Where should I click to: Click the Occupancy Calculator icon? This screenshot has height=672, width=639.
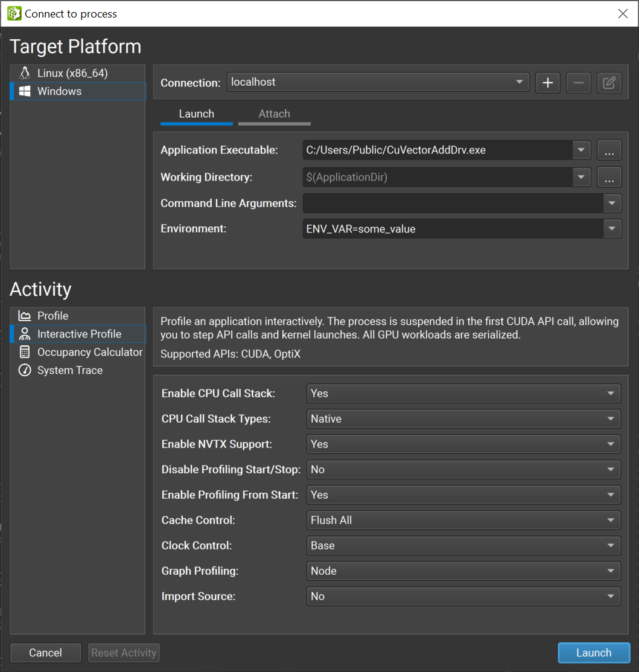click(x=25, y=352)
